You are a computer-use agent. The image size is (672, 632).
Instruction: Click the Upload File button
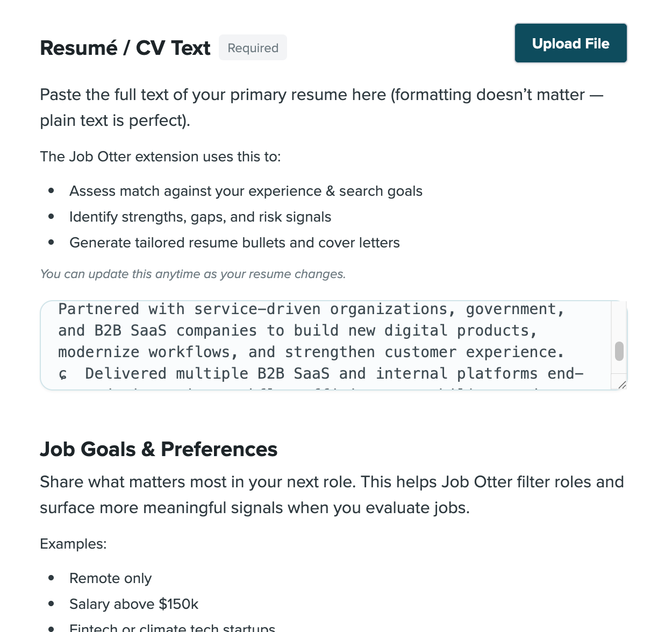click(570, 43)
